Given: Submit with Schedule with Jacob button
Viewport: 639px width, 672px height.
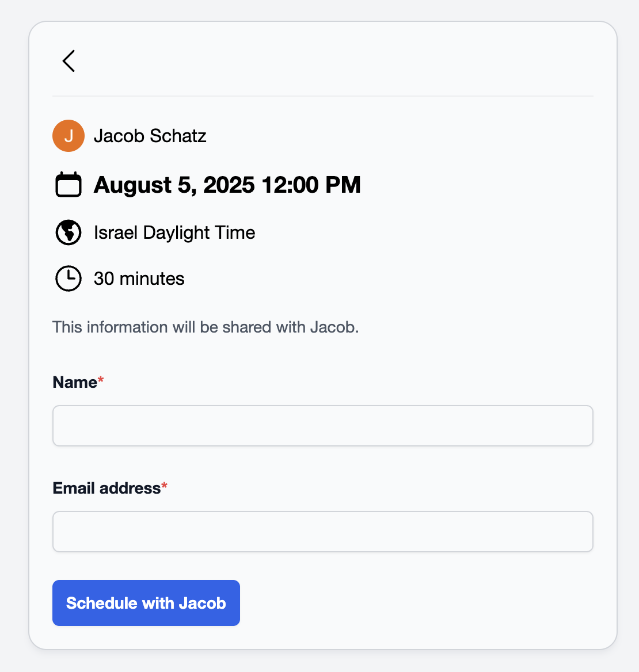Looking at the screenshot, I should click(146, 603).
